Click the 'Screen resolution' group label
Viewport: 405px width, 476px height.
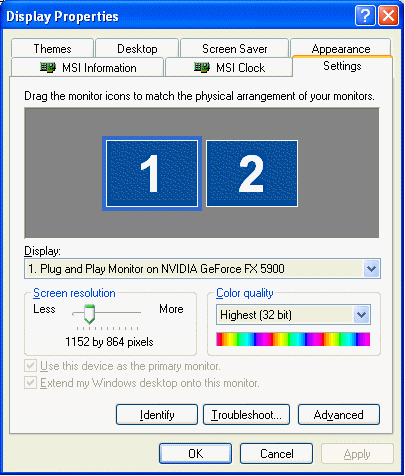point(74,293)
